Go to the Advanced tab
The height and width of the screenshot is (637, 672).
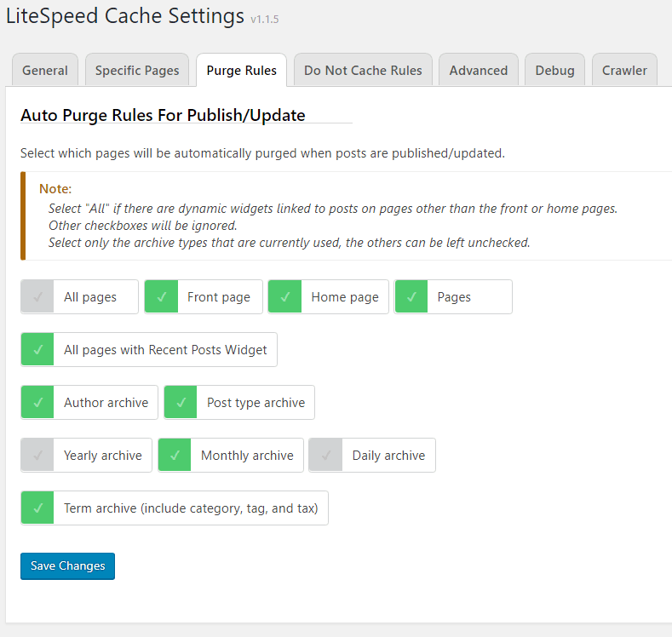click(x=478, y=71)
